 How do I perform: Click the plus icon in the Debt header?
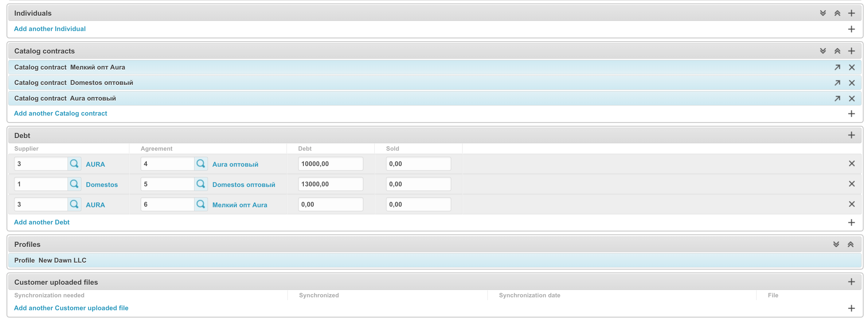[x=851, y=135]
